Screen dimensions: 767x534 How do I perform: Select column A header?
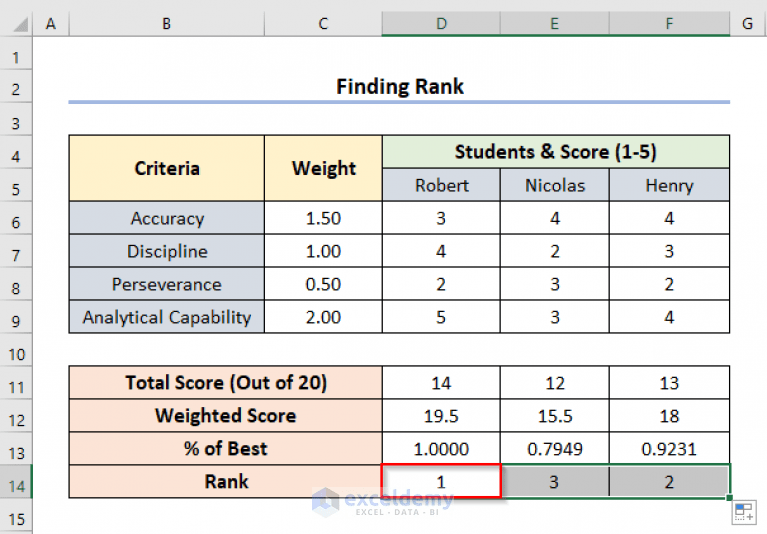click(51, 23)
